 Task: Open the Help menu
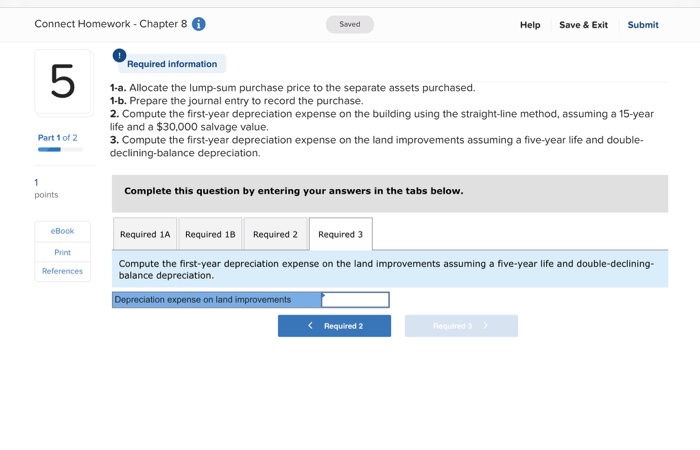[x=530, y=25]
